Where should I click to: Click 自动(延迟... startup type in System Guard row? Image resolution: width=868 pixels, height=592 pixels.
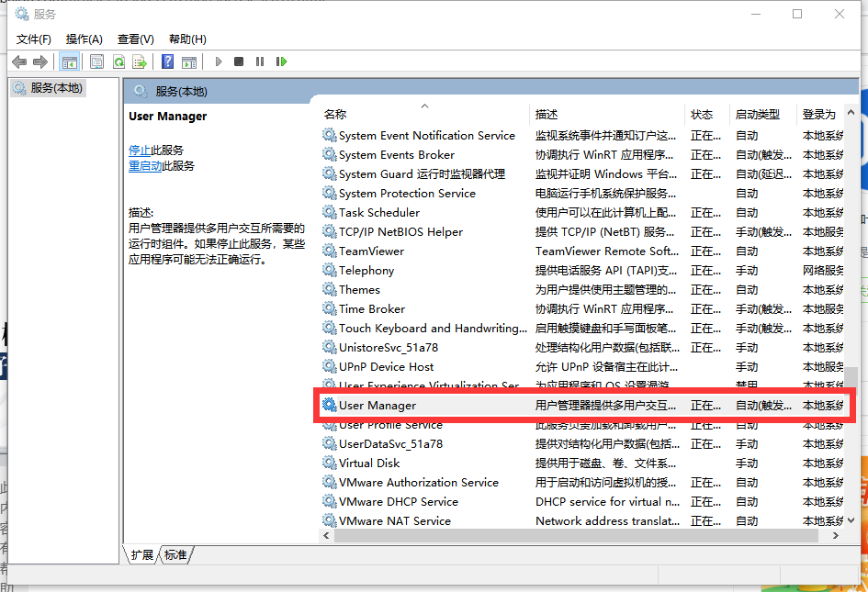click(x=763, y=174)
